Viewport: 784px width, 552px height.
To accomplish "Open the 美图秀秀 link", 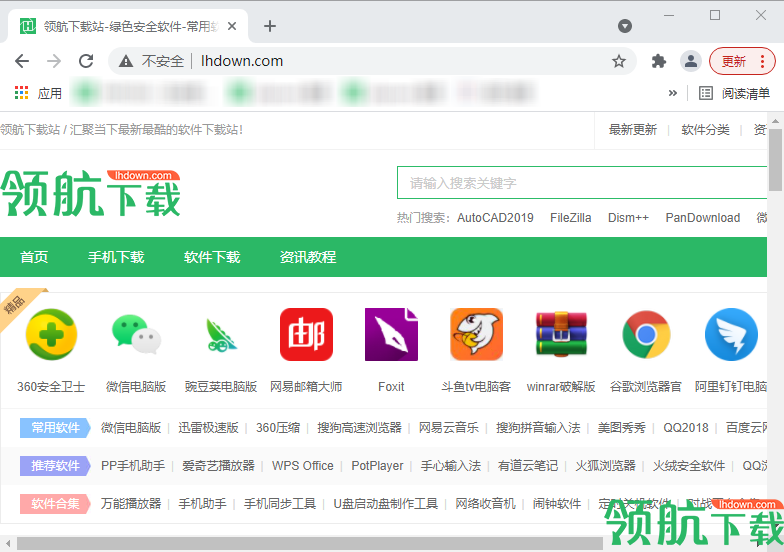I will click(x=622, y=428).
